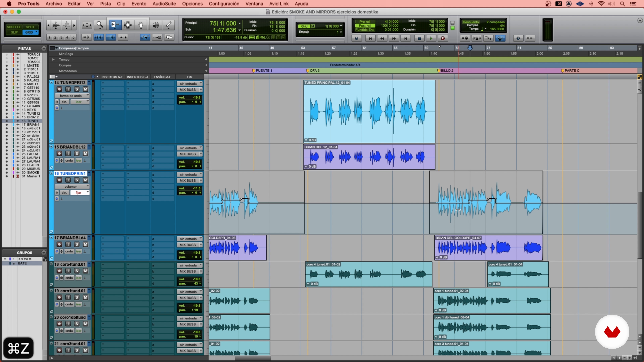Toggle input monitoring on 17 BRIANDBLd4

pos(68,245)
